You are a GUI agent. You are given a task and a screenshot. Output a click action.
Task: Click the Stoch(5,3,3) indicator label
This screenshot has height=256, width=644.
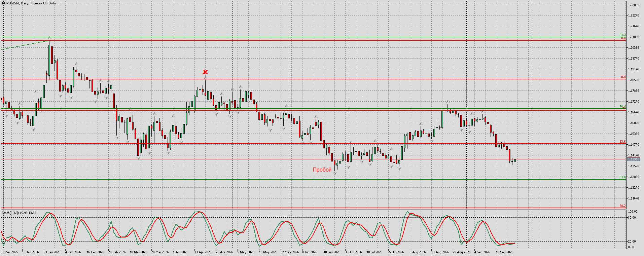[19, 213]
